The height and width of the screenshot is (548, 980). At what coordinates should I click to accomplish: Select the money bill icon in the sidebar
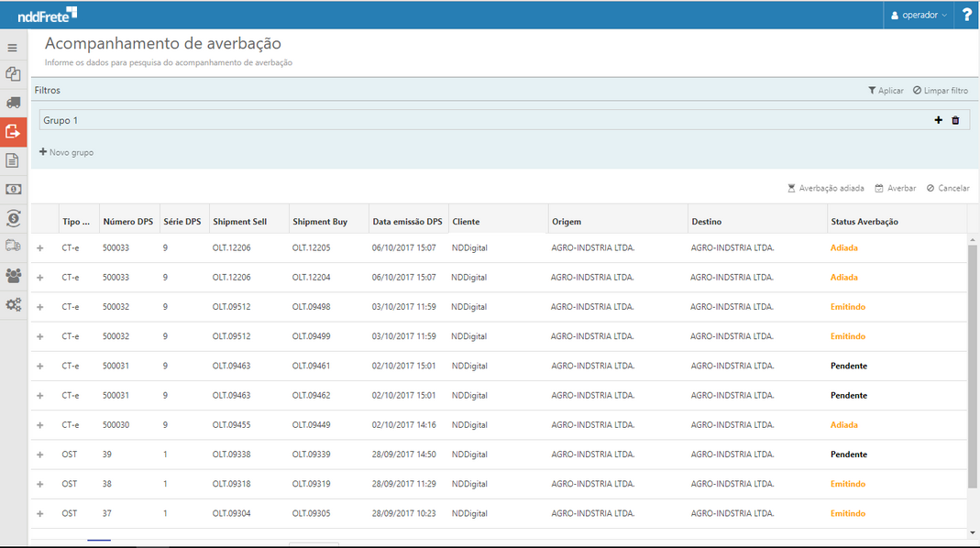click(13, 189)
